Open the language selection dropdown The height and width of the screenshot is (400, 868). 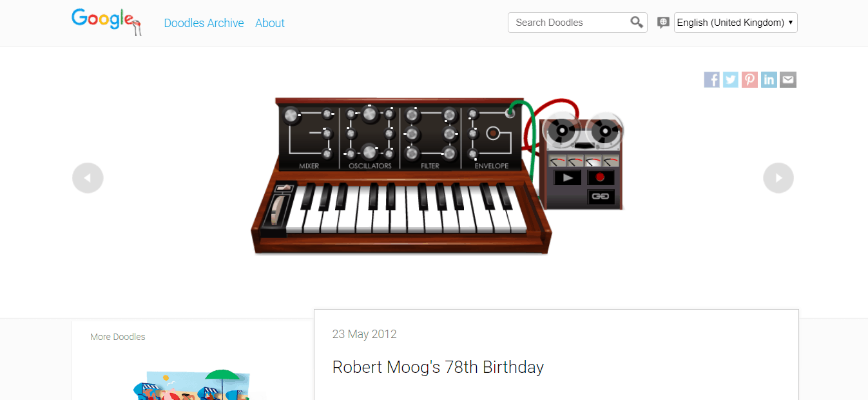click(x=735, y=22)
